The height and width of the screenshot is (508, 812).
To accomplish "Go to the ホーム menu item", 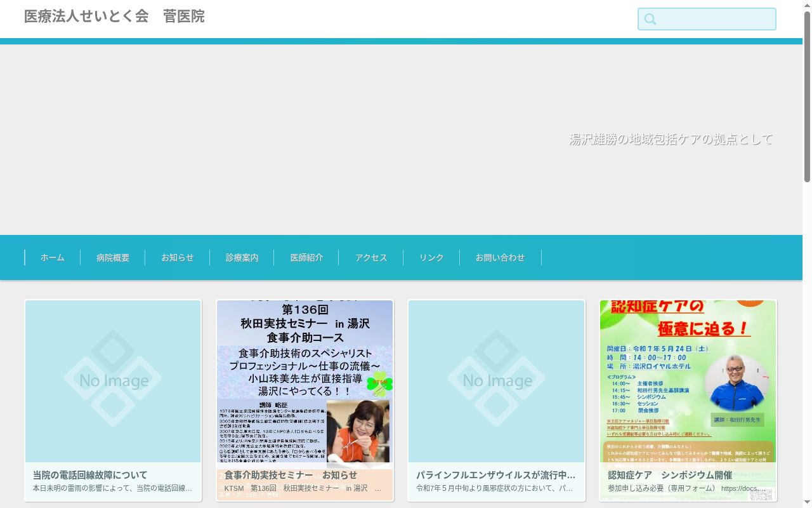I will click(x=53, y=258).
